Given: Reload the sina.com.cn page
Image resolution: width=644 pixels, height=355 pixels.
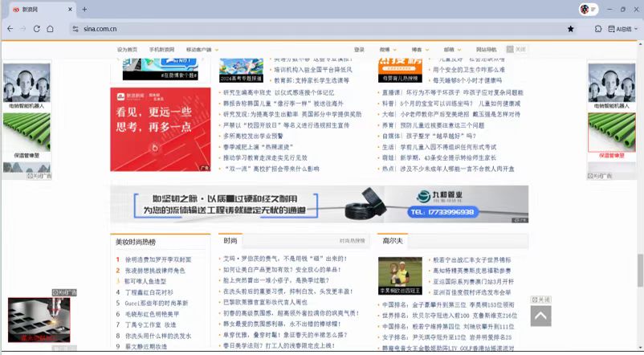Looking at the screenshot, I should click(x=37, y=29).
